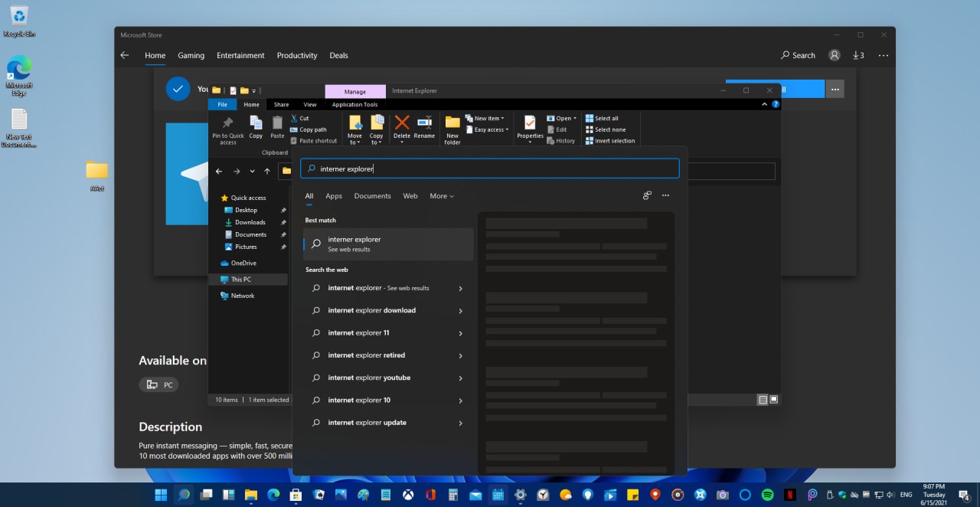Open Spotify from the taskbar
This screenshot has height=507, width=980.
tap(767, 495)
